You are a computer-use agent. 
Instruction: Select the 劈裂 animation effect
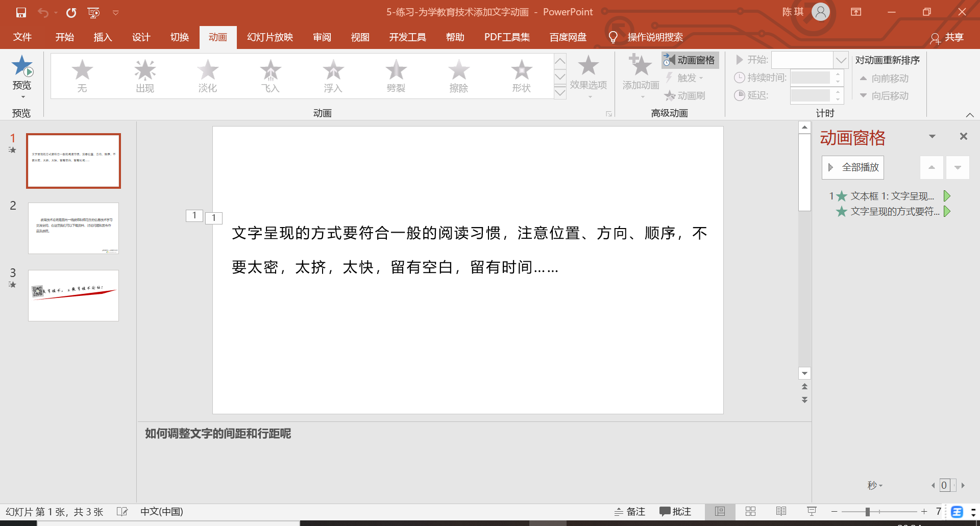tap(396, 76)
